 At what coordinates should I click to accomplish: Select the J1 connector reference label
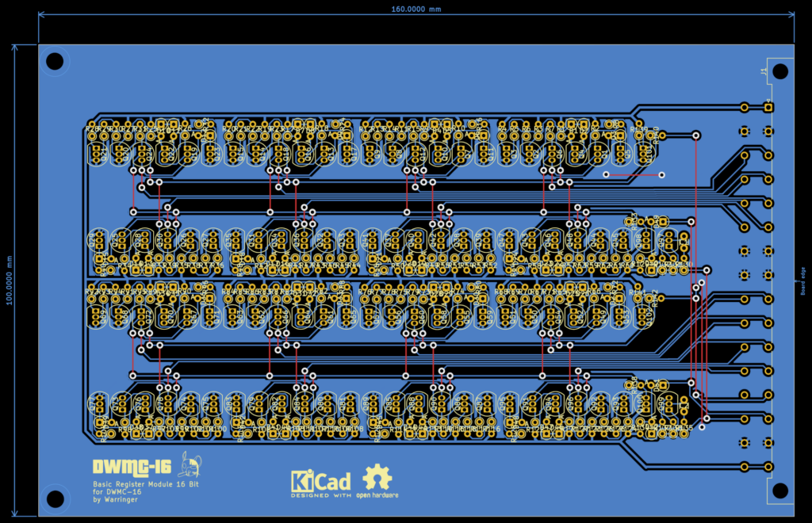[x=763, y=72]
